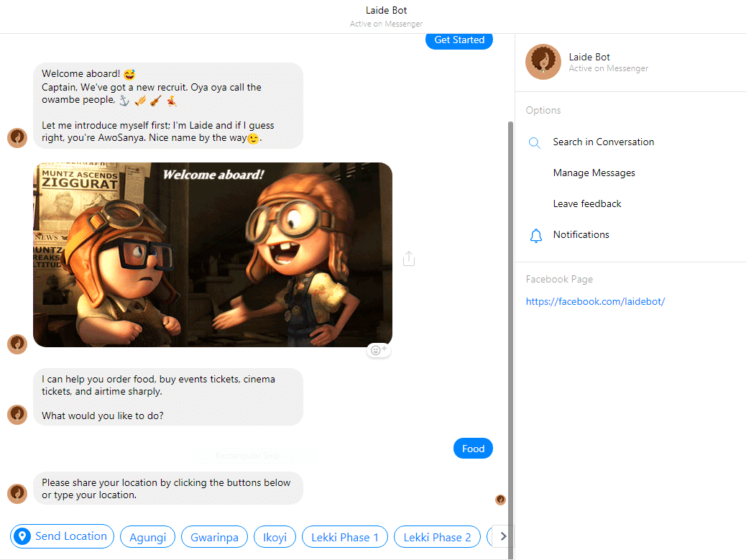The image size is (746, 560).
Task: Click the location pin icon
Action: [x=22, y=536]
